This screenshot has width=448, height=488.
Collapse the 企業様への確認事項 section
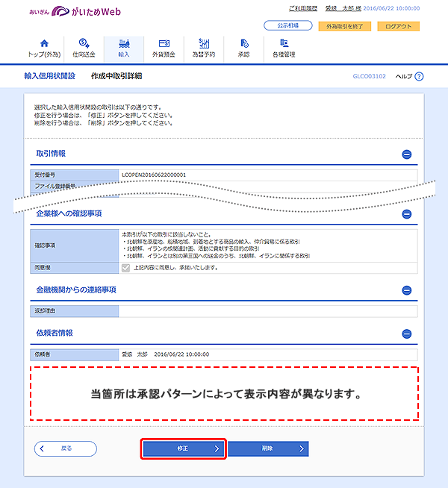(407, 214)
